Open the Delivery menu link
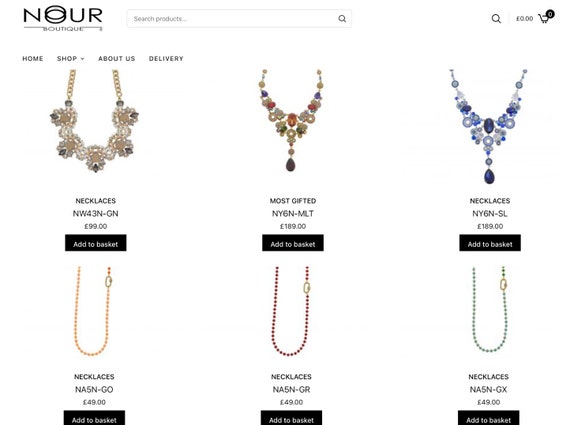 (166, 59)
